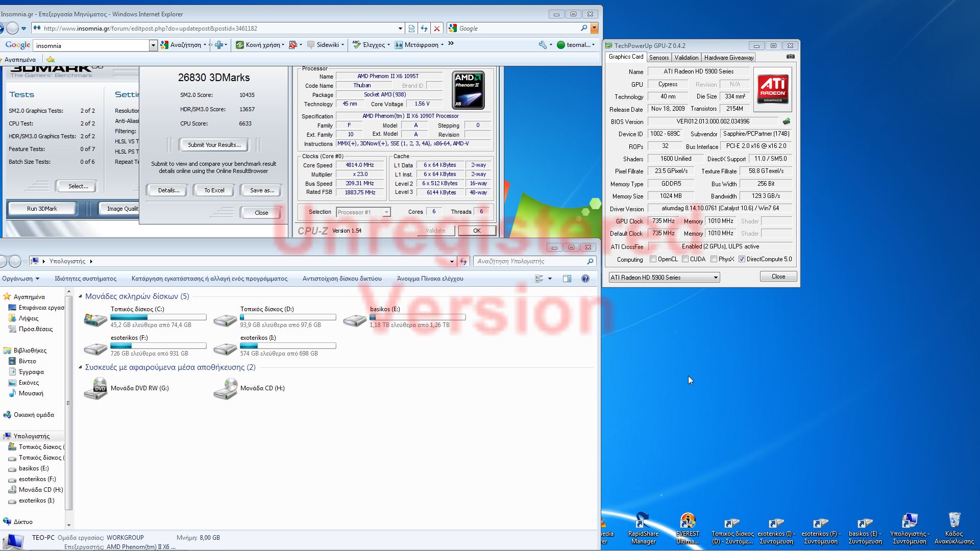Expand the Οργάνωση menu in Explorer
The image size is (980, 551).
[20, 279]
